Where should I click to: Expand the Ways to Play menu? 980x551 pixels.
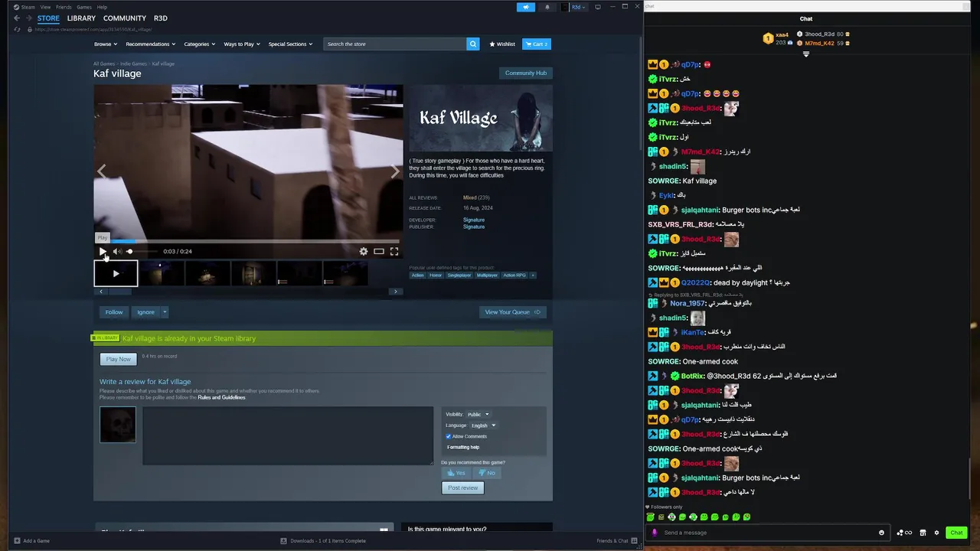tap(242, 44)
